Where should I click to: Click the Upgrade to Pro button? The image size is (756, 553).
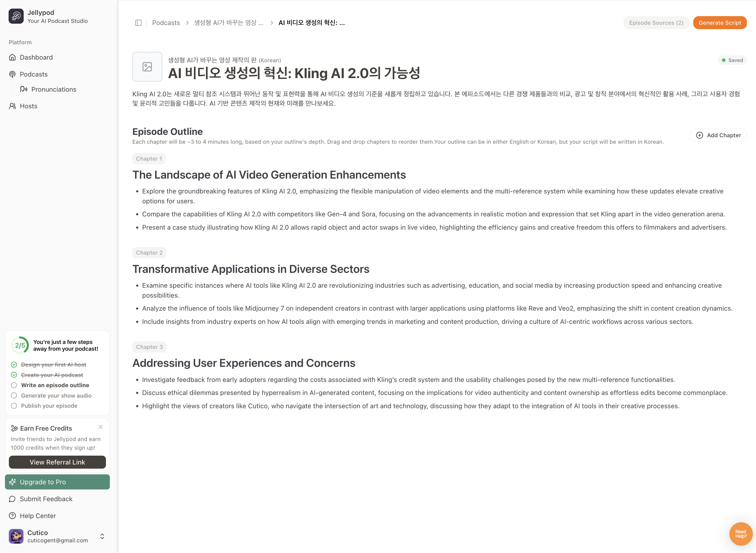57,482
